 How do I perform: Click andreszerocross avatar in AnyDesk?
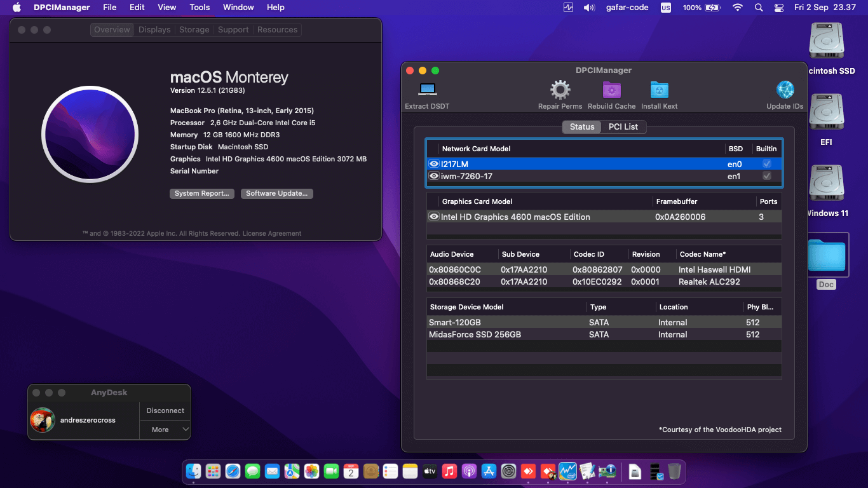coord(43,420)
